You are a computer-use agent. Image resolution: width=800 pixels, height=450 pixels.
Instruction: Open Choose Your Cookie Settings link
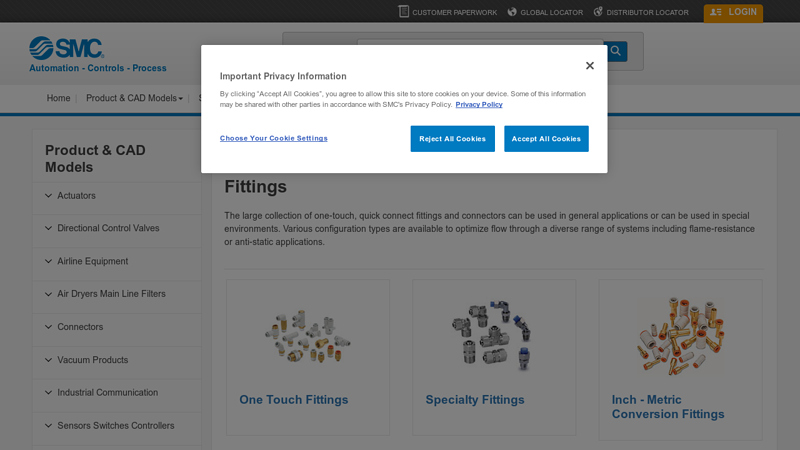pyautogui.click(x=273, y=138)
